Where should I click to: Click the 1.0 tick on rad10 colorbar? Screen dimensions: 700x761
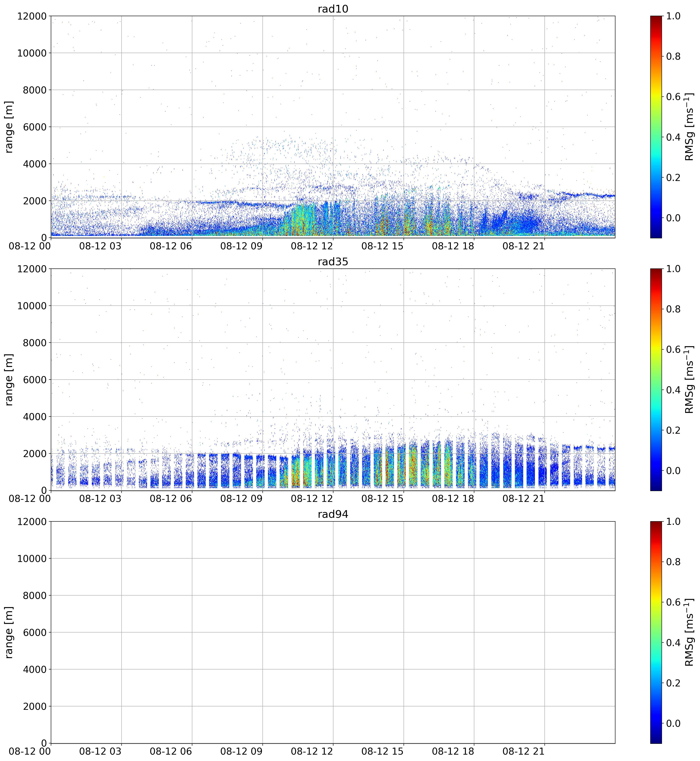point(673,16)
